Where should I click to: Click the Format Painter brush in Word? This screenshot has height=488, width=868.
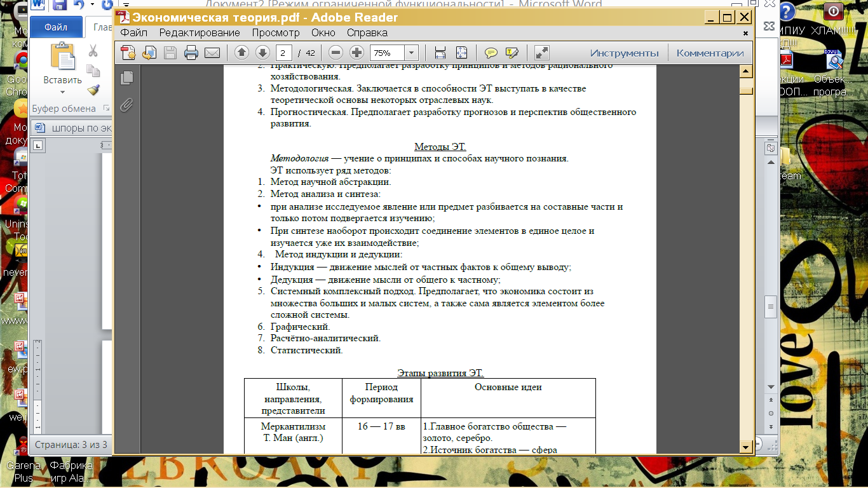pyautogui.click(x=93, y=90)
